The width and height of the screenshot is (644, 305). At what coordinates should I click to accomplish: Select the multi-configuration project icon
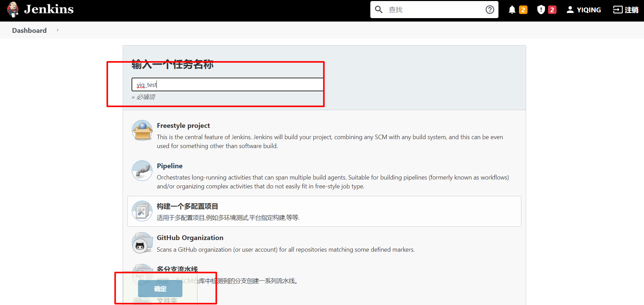[x=142, y=211]
